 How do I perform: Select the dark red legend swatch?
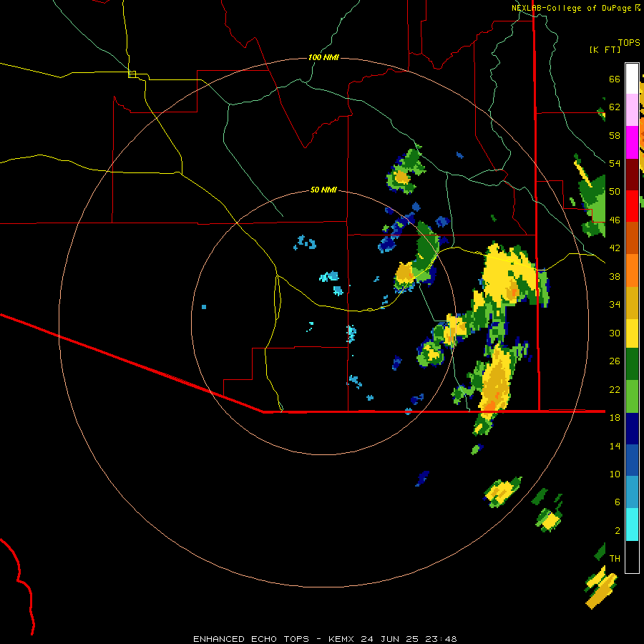632,175
